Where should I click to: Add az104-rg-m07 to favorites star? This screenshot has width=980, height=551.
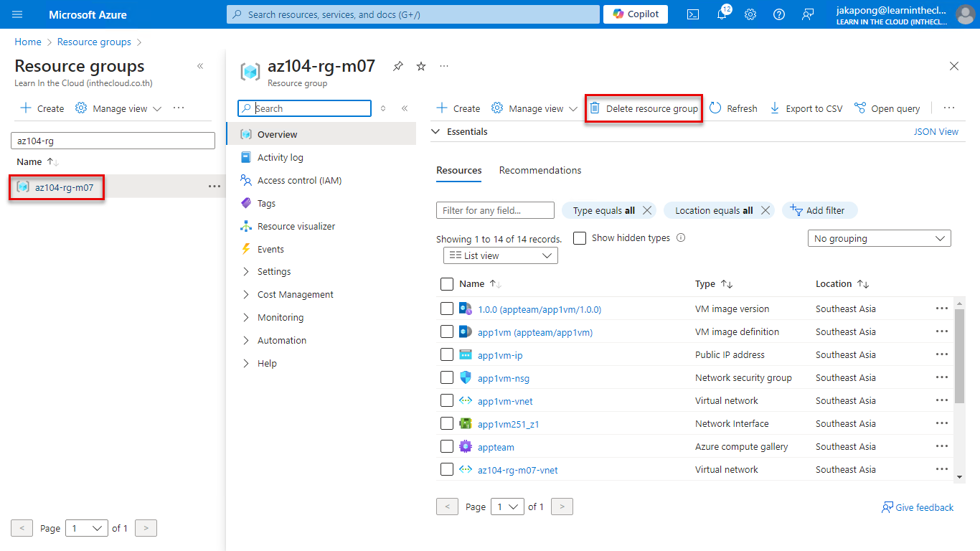pos(421,66)
